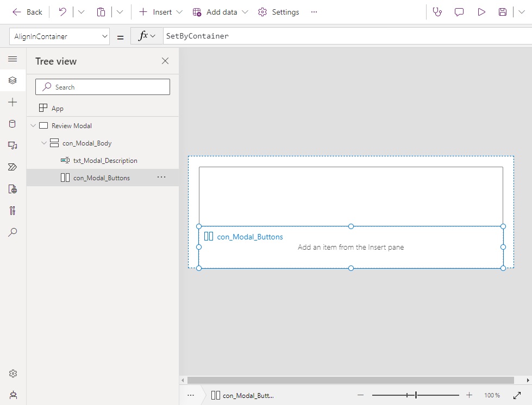This screenshot has width=532, height=405.
Task: Open the Insert menu
Action: click(x=159, y=12)
